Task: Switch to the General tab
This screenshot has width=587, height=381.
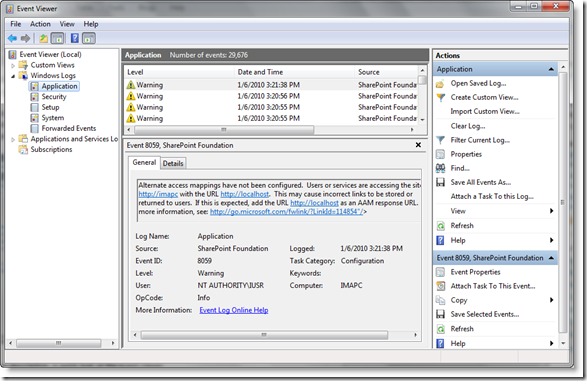Action: point(144,162)
